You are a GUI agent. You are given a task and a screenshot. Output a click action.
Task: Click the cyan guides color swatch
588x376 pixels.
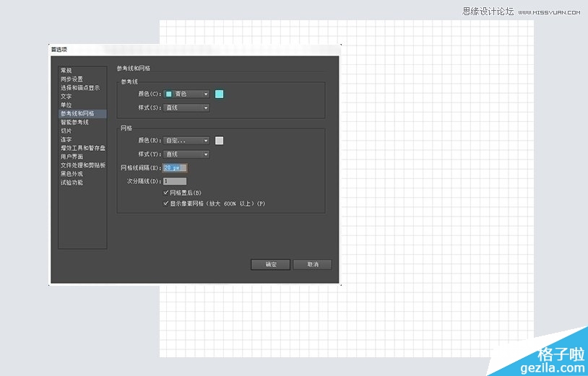(x=220, y=94)
